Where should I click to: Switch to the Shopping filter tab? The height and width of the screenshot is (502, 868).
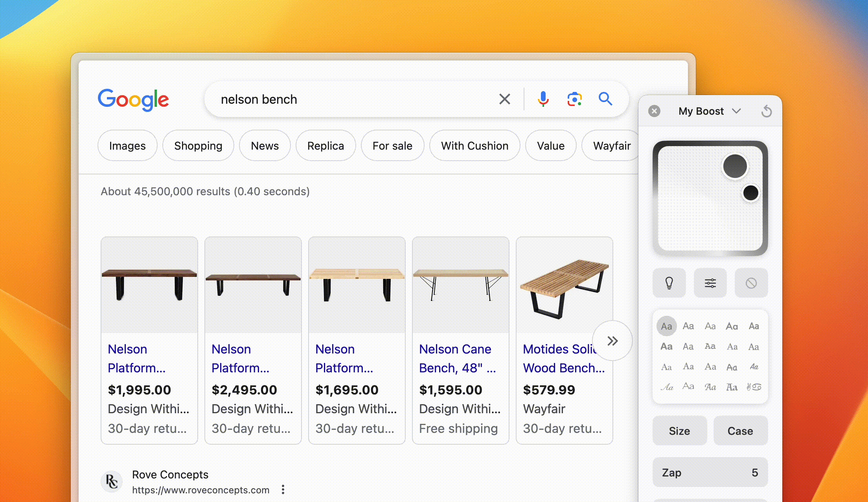[x=198, y=145]
